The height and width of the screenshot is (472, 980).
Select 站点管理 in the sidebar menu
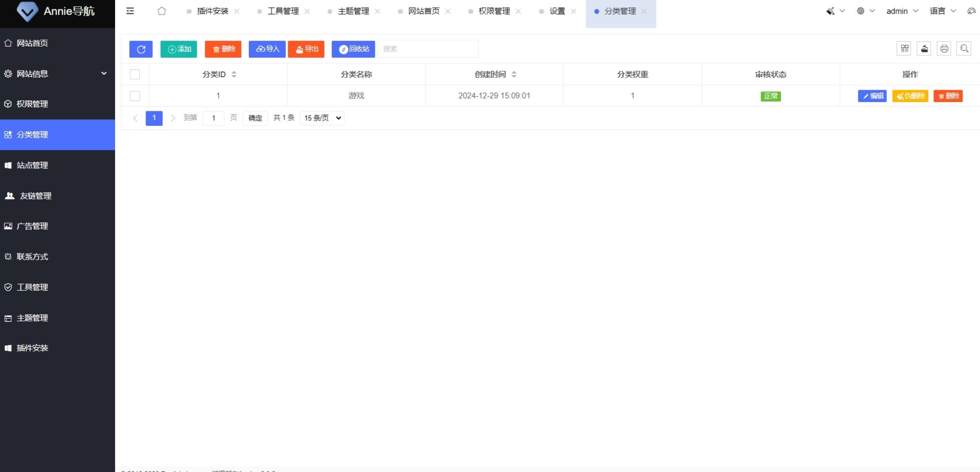[x=33, y=165]
